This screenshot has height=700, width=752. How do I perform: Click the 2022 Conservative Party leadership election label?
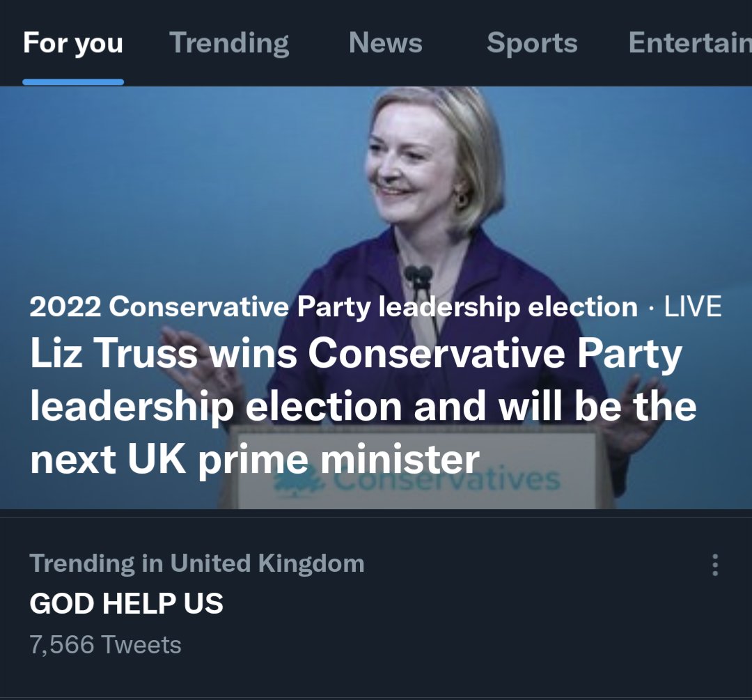click(334, 306)
